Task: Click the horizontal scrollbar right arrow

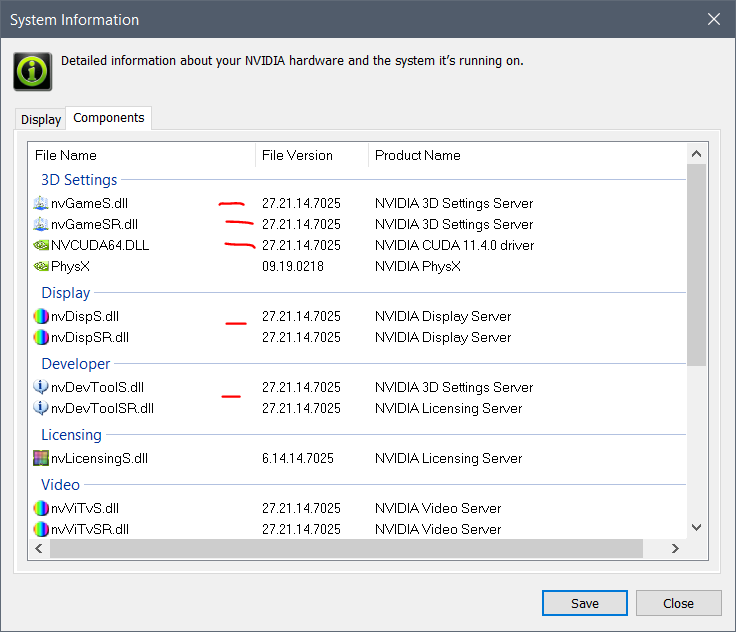Action: (x=675, y=548)
